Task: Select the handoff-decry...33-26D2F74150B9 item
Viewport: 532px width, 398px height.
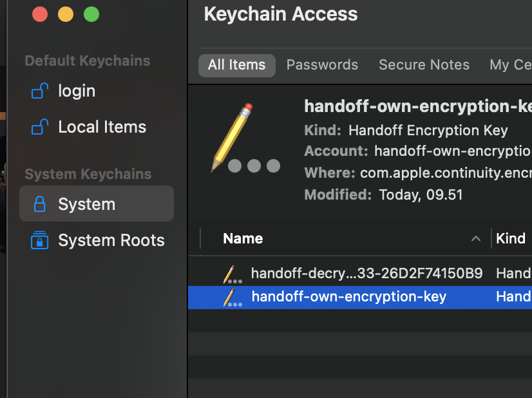Action: pos(360,274)
